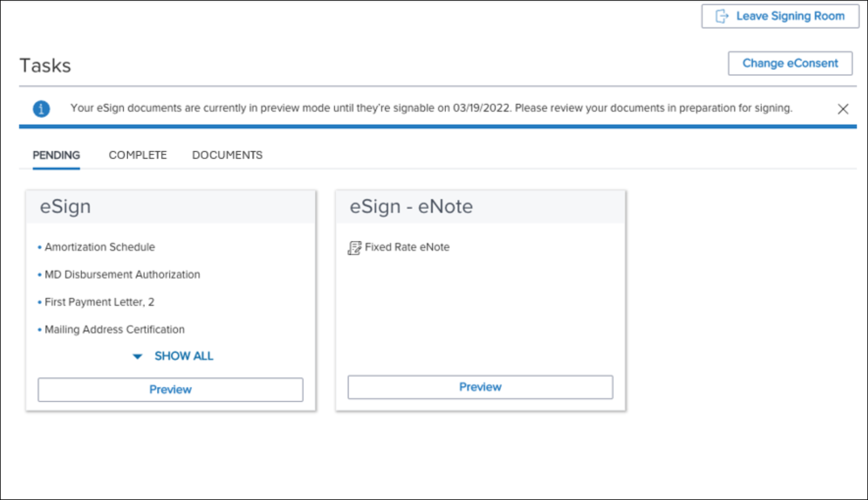Open the Fixed Rate eNote task
The width and height of the screenshot is (868, 500).
[400, 247]
